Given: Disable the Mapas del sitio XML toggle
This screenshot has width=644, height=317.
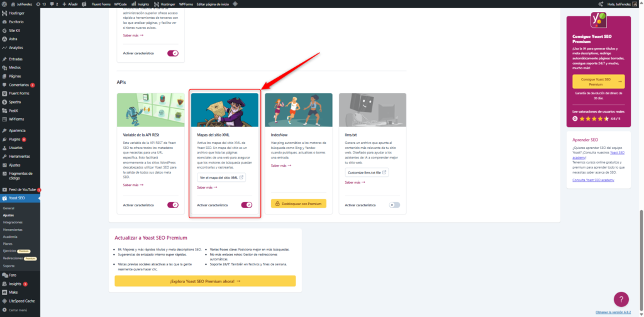Looking at the screenshot, I should click(247, 205).
